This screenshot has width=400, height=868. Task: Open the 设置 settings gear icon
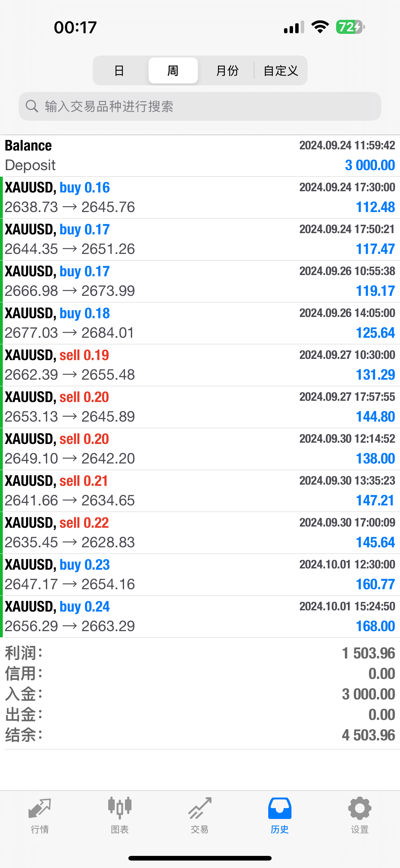coord(360,808)
